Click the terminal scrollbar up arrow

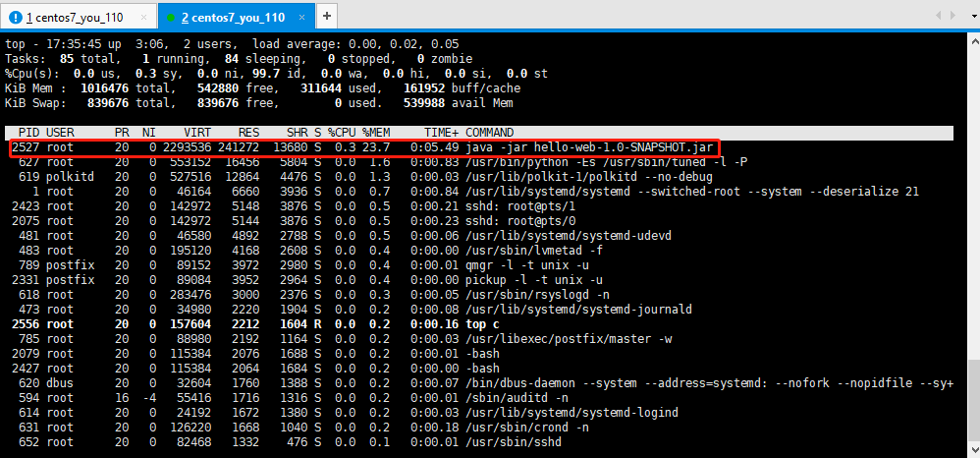pos(974,40)
